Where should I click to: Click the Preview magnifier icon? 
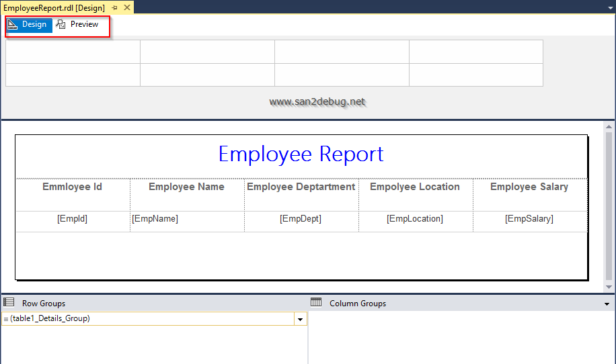[x=61, y=25]
